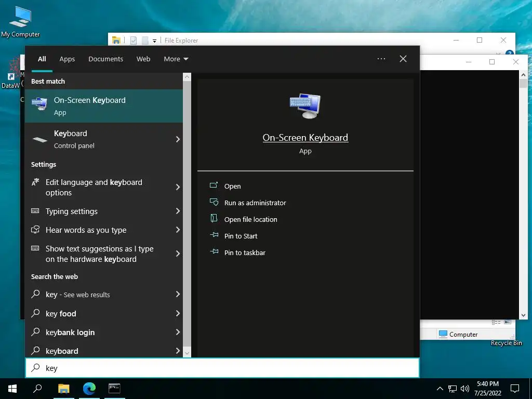The width and height of the screenshot is (532, 399).
Task: Open the On-Screen Keyboard best match result
Action: pyautogui.click(x=104, y=106)
